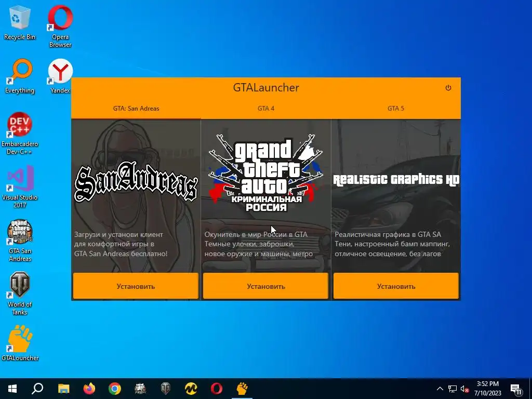Viewport: 532px width, 399px height.
Task: Open the clock showing 3:52 PM
Action: pos(487,389)
